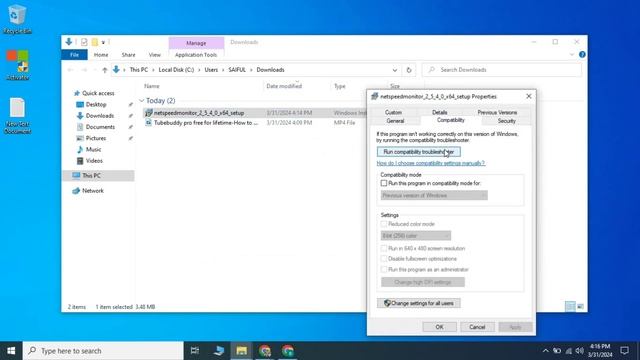640x360 pixels.
Task: Click the forward navigation arrow in Explorer
Action: click(84, 70)
